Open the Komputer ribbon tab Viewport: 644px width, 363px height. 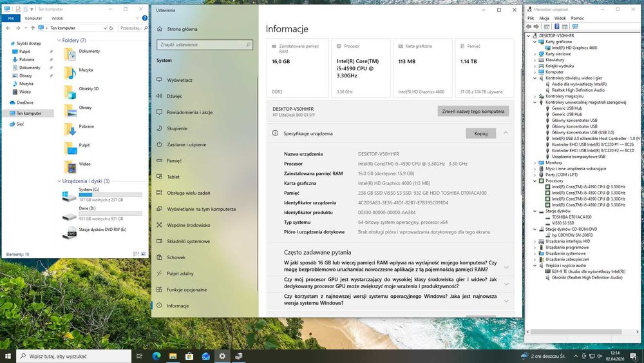coord(33,18)
